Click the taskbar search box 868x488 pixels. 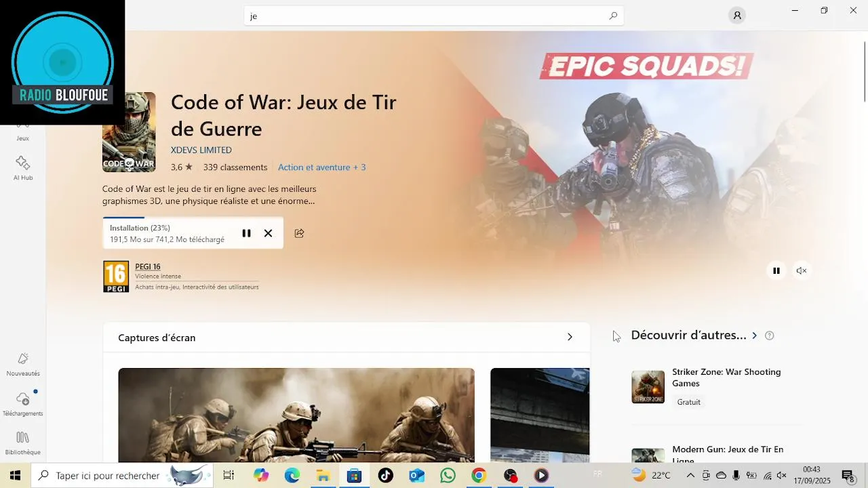(122, 475)
